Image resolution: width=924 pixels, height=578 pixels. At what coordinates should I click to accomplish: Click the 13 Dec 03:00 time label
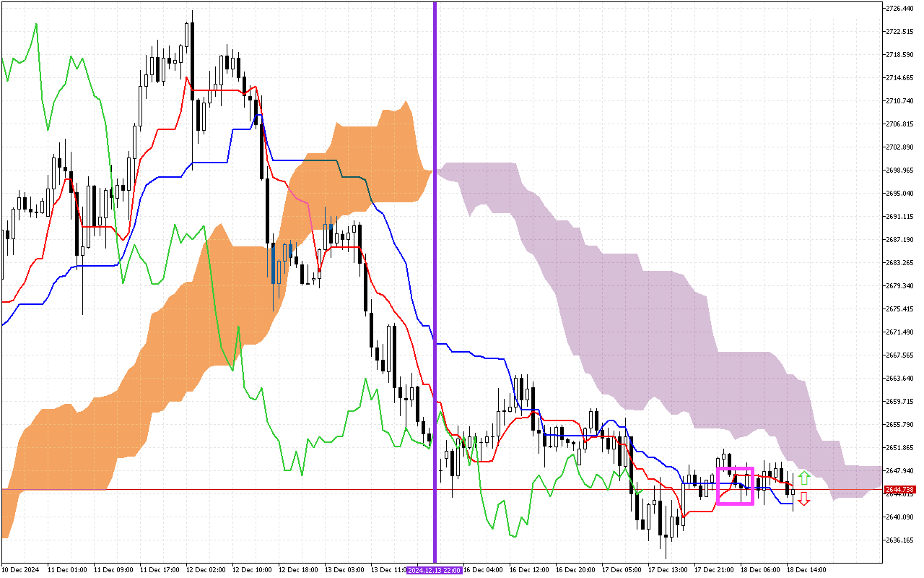coord(344,570)
